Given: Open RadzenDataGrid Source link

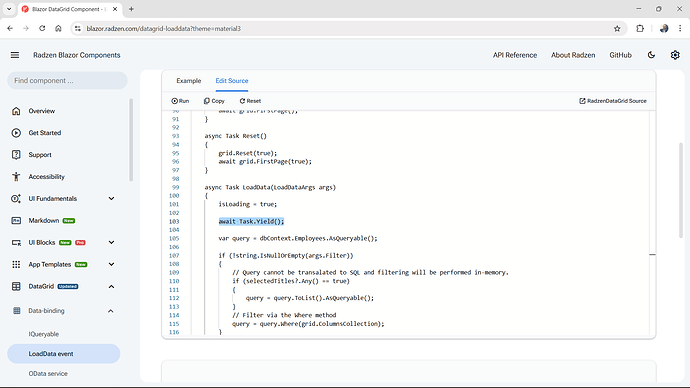Looking at the screenshot, I should point(613,101).
